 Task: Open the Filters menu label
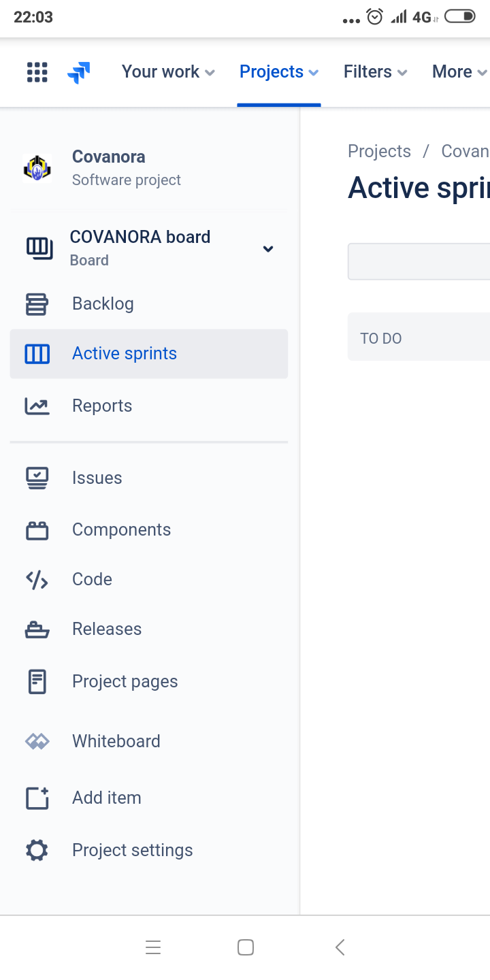coord(367,72)
